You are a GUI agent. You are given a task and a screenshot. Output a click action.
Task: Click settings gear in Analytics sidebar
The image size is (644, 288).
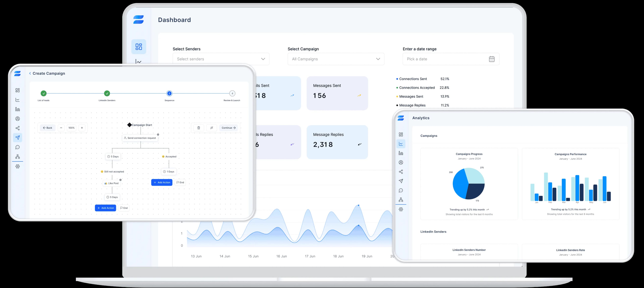401,209
